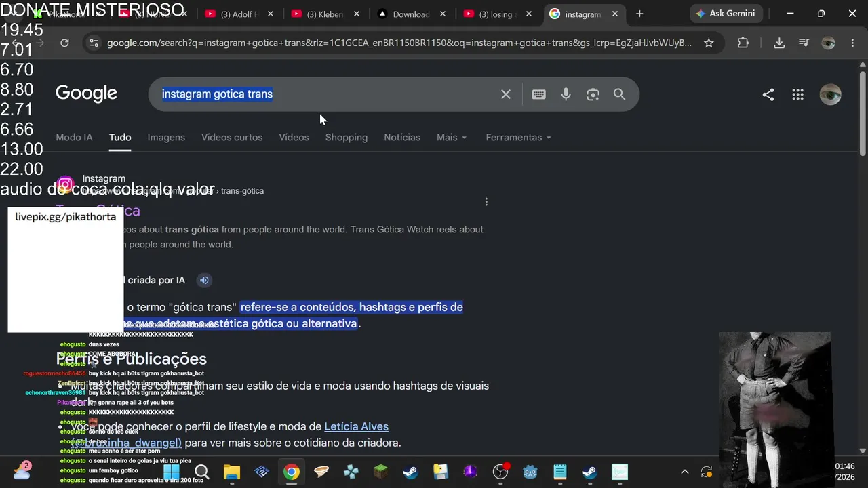Open the Google apps grid
The image size is (868, 488).
(797, 95)
